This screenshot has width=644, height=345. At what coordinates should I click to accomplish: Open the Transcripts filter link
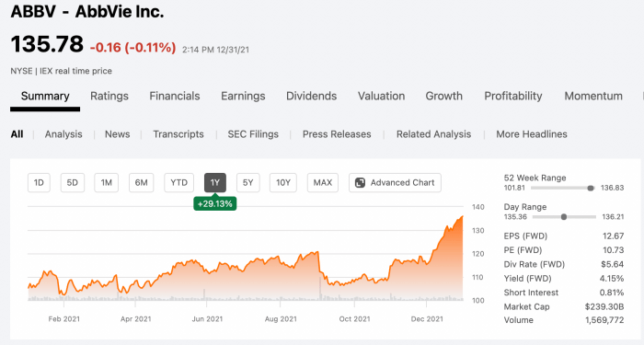coord(178,134)
